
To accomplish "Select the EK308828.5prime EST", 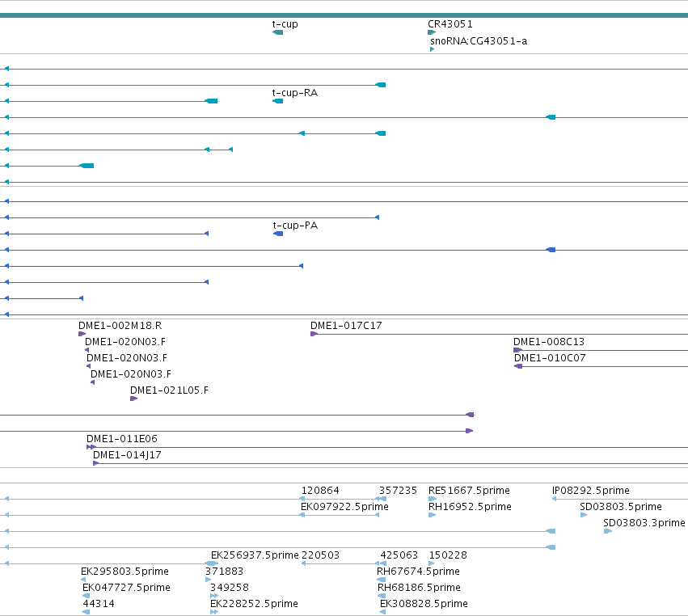I will pos(424,604).
